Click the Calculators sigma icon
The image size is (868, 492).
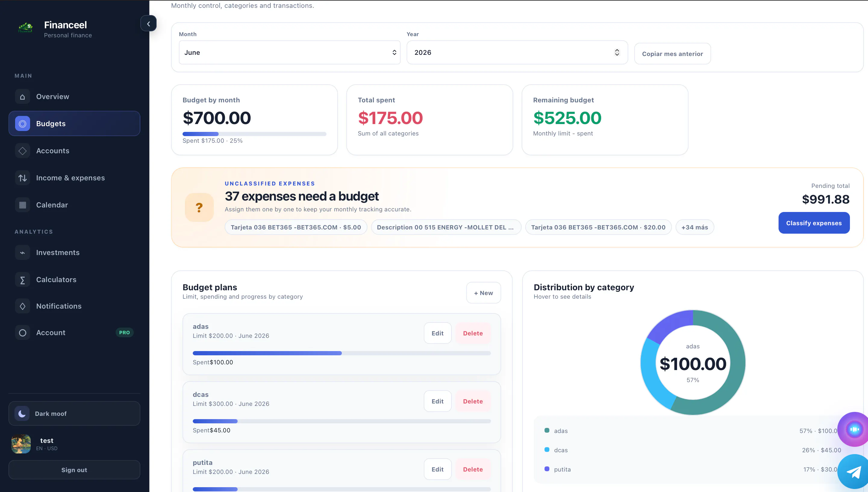pos(23,280)
